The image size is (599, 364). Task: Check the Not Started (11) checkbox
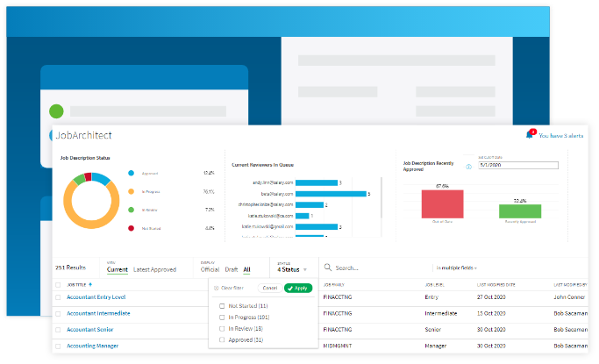223,305
